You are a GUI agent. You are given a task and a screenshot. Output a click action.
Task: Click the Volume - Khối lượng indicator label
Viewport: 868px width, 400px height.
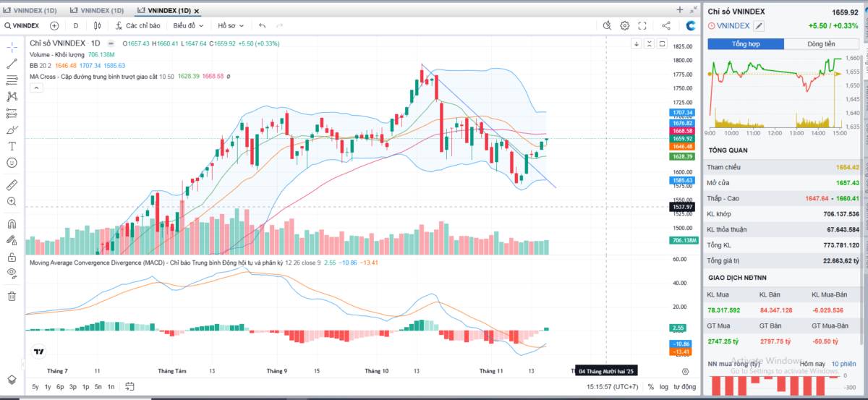tap(57, 54)
